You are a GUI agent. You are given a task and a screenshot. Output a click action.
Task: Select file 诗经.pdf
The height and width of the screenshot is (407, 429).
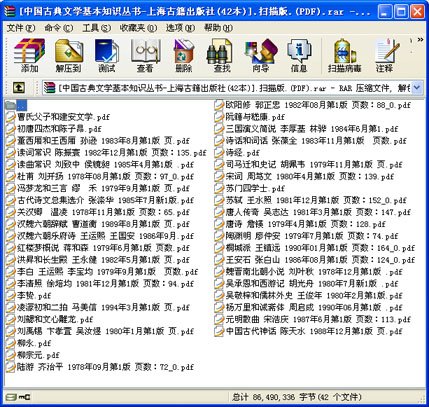click(x=237, y=153)
